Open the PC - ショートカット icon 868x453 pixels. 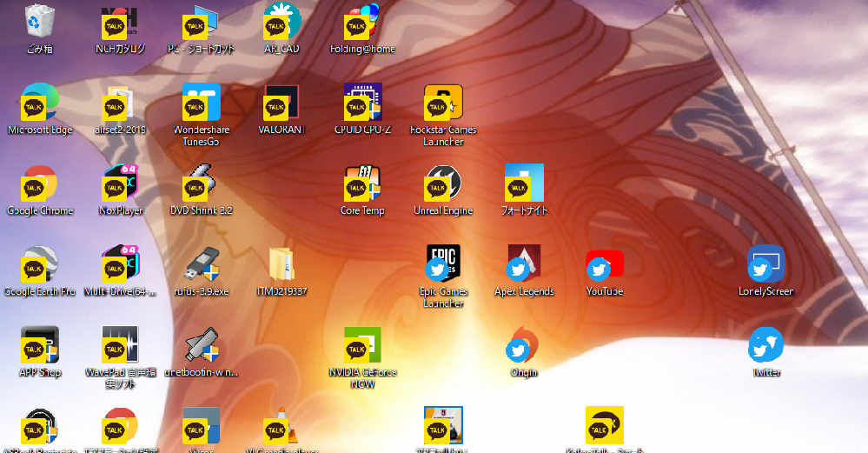[x=201, y=22]
